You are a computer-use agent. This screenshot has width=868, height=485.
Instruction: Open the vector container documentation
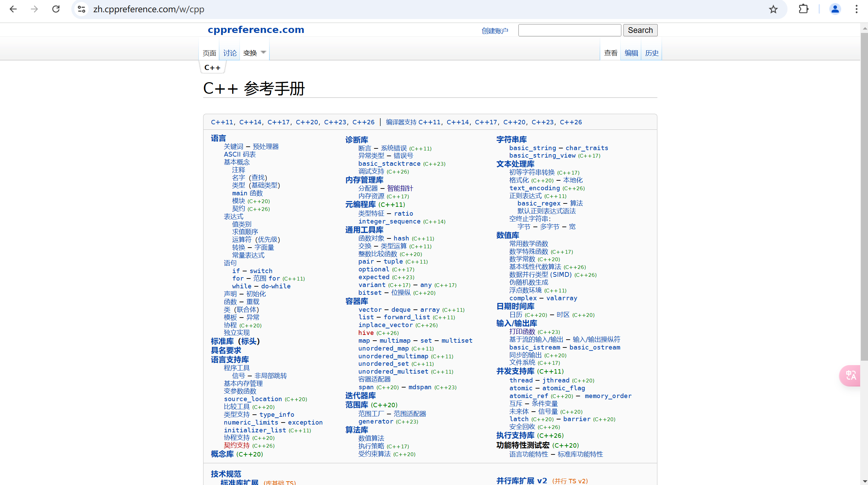pos(370,309)
